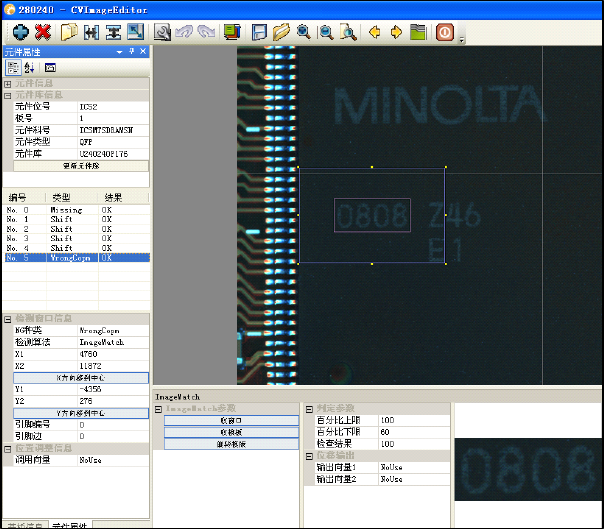
Task: Switch to the 元件属性 bottom tab
Action: point(70,524)
